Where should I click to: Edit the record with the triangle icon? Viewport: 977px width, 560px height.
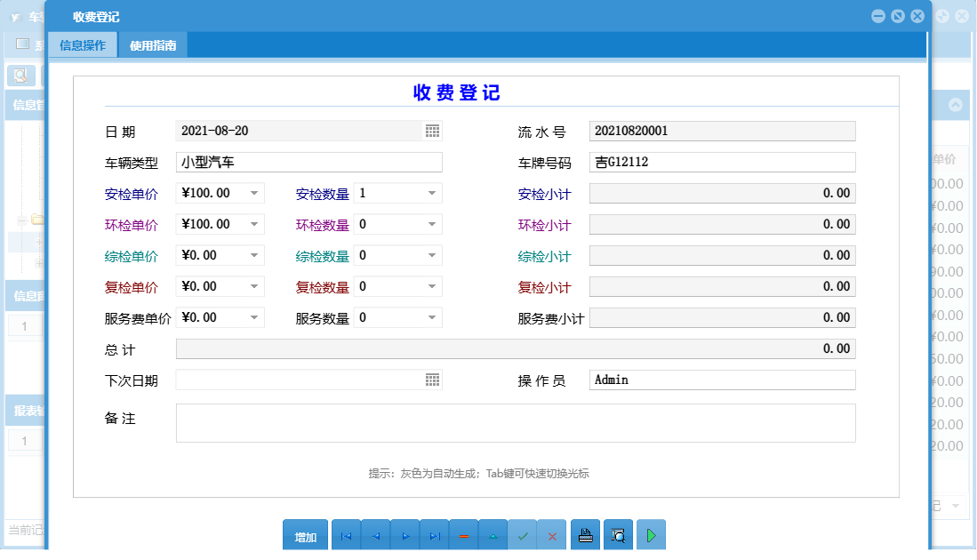tap(493, 534)
